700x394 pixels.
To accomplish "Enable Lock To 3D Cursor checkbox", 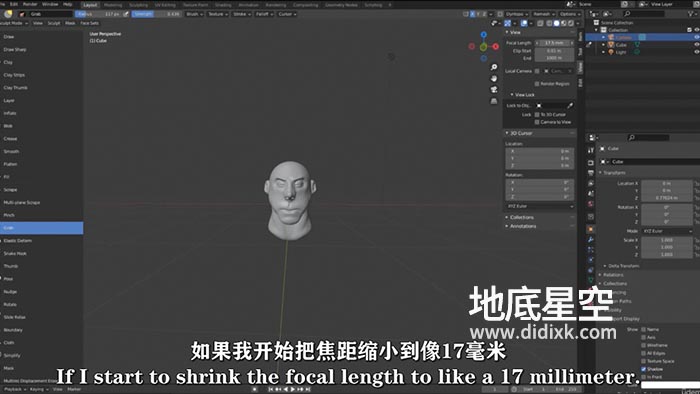I will (x=537, y=115).
